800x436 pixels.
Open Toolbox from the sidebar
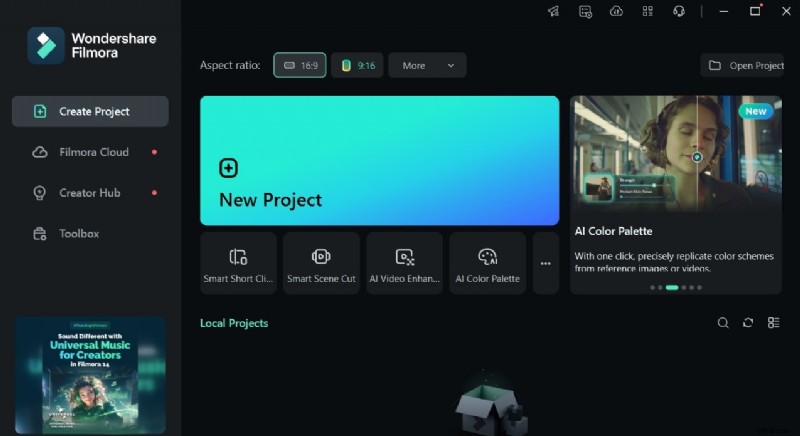[78, 234]
